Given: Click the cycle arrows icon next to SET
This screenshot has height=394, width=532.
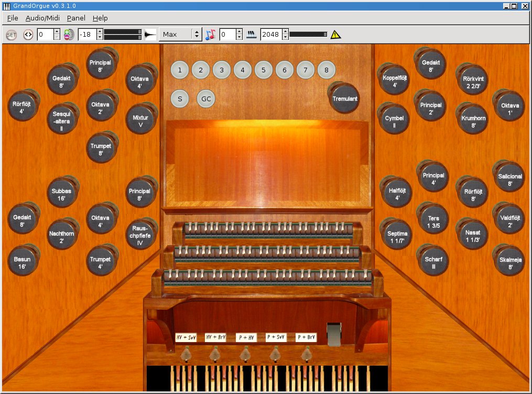Looking at the screenshot, I should pos(27,34).
